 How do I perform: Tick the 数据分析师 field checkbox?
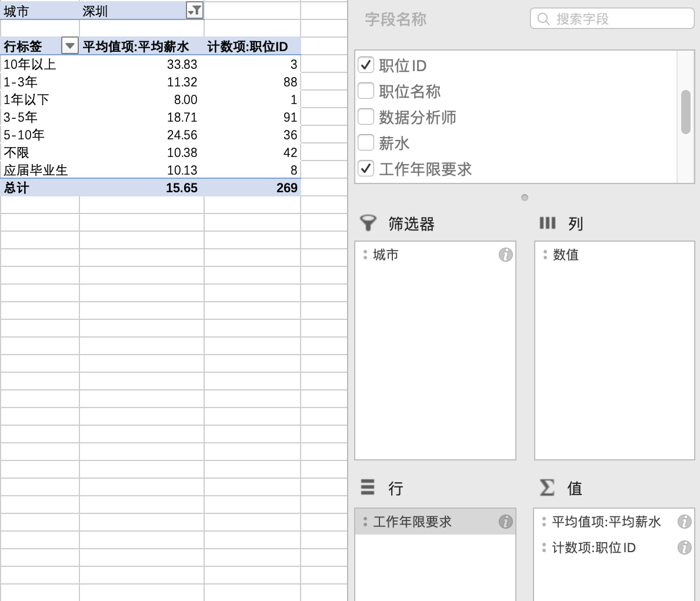(366, 117)
